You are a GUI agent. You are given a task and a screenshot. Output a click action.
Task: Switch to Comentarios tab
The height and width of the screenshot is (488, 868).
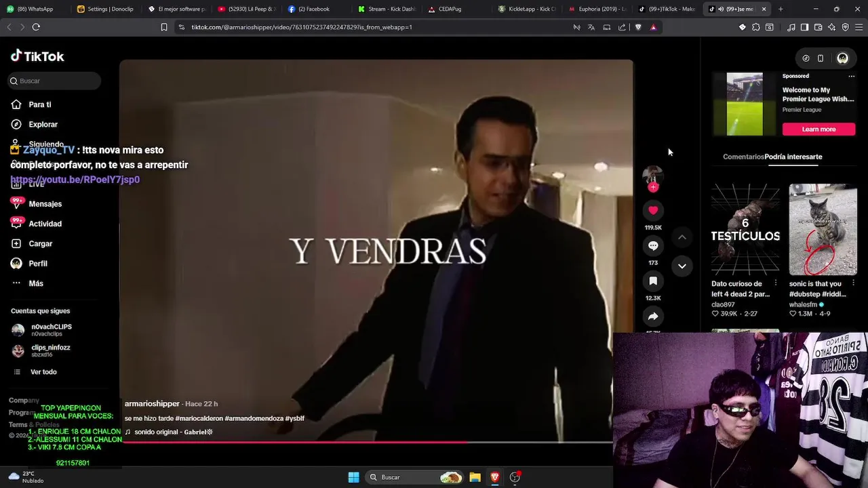tap(743, 157)
